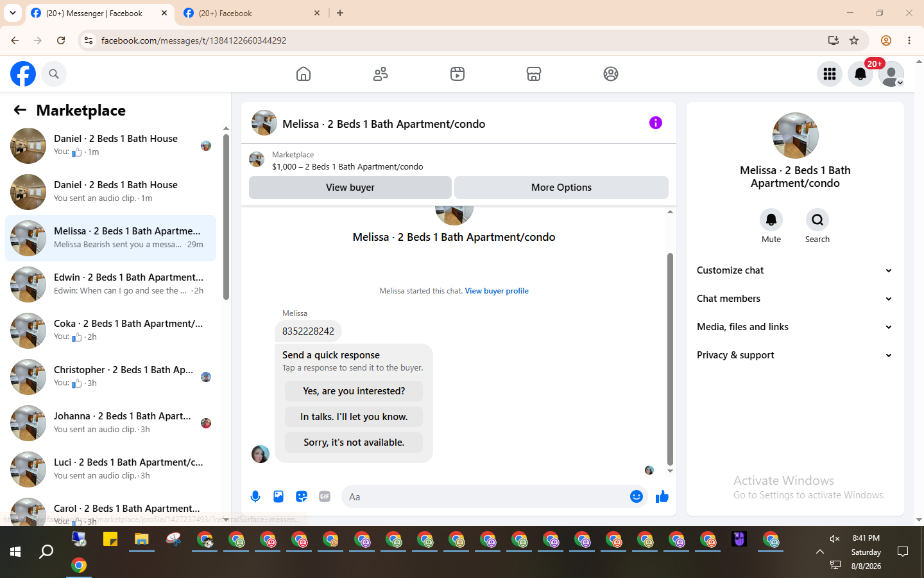The width and height of the screenshot is (924, 578).
Task: Expand the Customize chat section
Action: [795, 270]
